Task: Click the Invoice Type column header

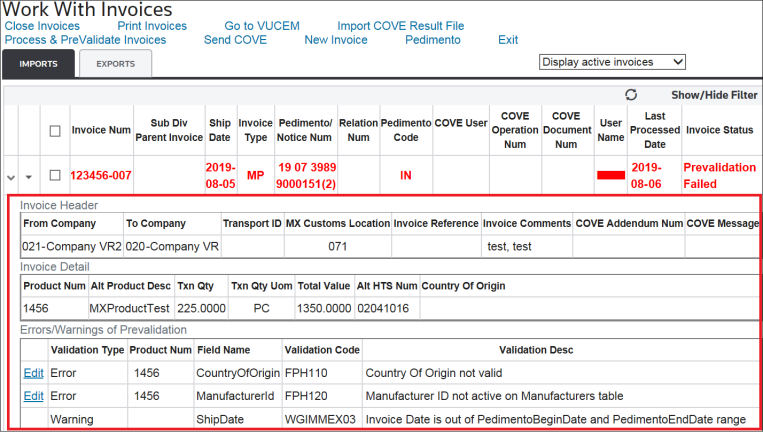Action: click(x=255, y=130)
